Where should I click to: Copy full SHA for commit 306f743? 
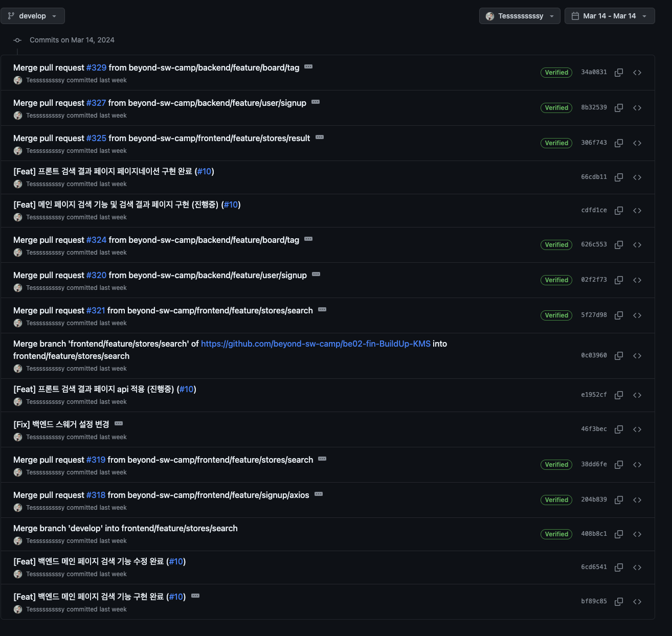coord(619,143)
